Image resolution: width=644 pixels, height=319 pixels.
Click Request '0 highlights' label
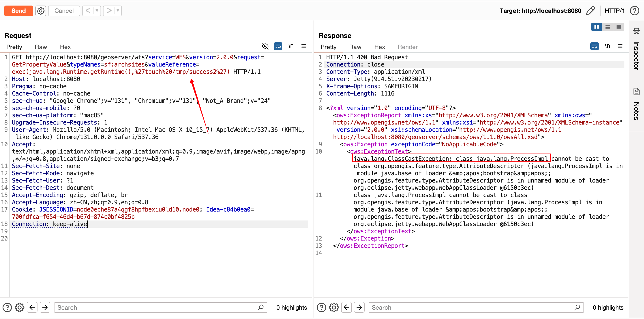(292, 307)
